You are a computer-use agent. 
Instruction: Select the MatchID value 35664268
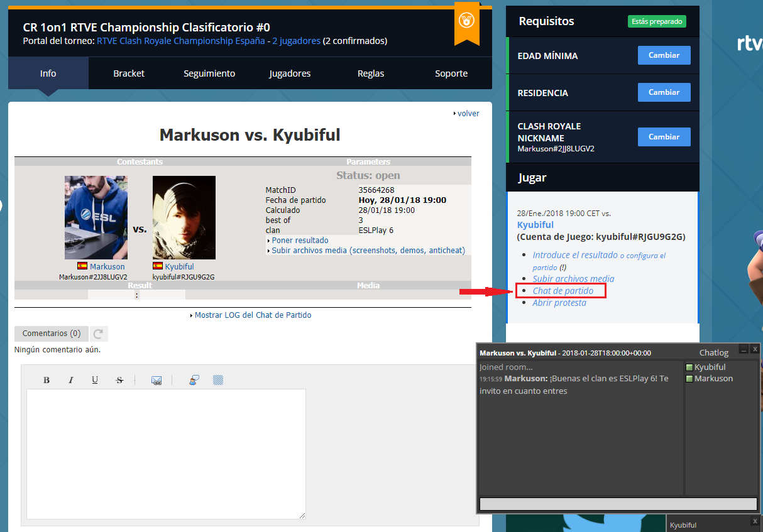[376, 190]
